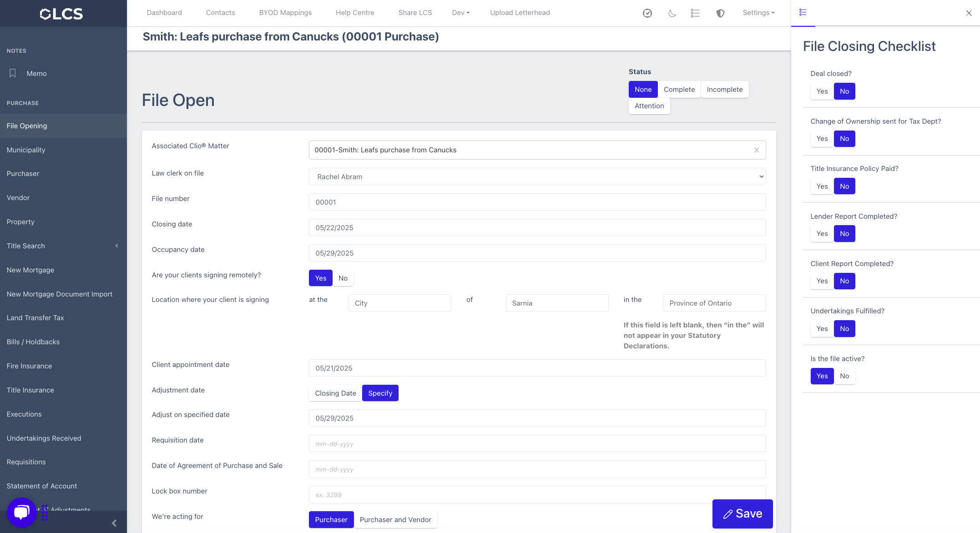
Task: Expand the Settings dropdown menu
Action: (758, 13)
